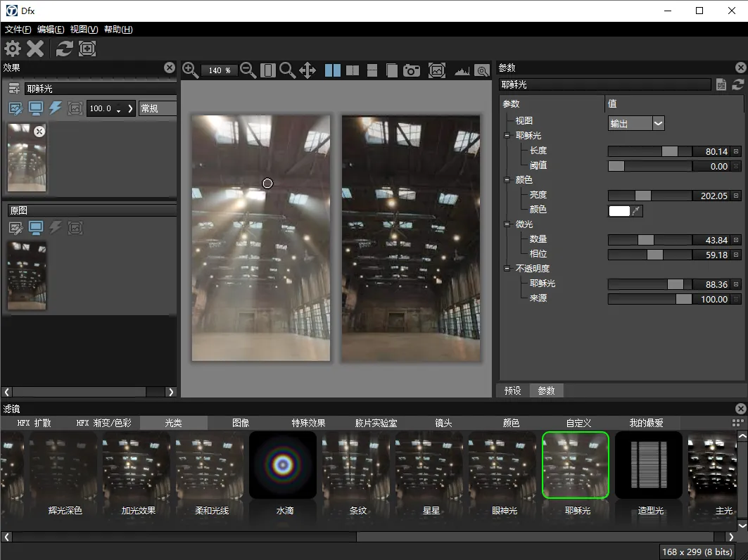This screenshot has height=560, width=748.
Task: Click the 长度 slider handle
Action: (669, 151)
